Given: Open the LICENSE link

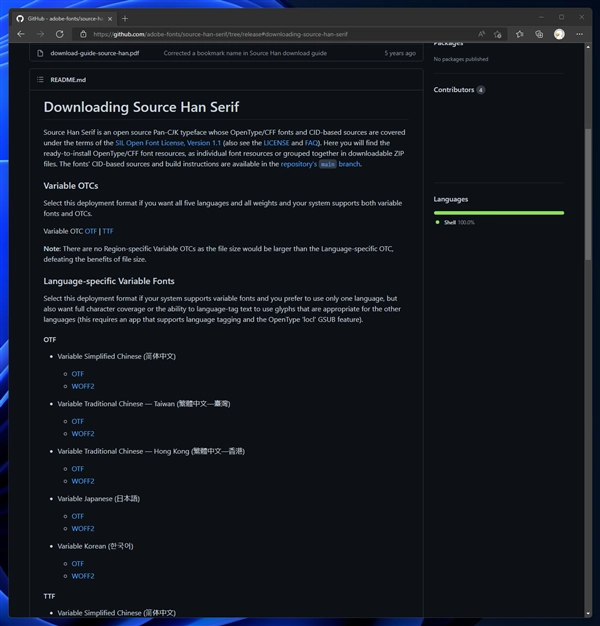Looking at the screenshot, I should point(276,143).
